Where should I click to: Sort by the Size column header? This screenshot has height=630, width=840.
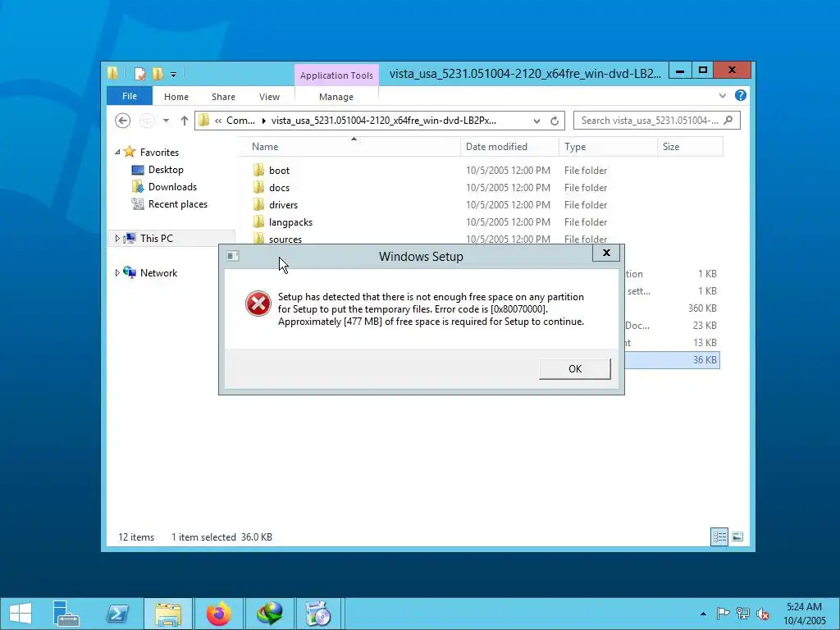coord(690,147)
